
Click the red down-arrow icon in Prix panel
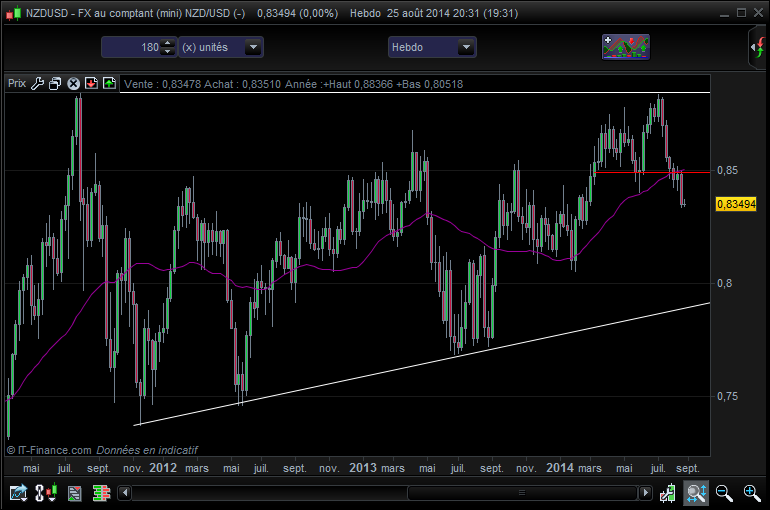[91, 83]
